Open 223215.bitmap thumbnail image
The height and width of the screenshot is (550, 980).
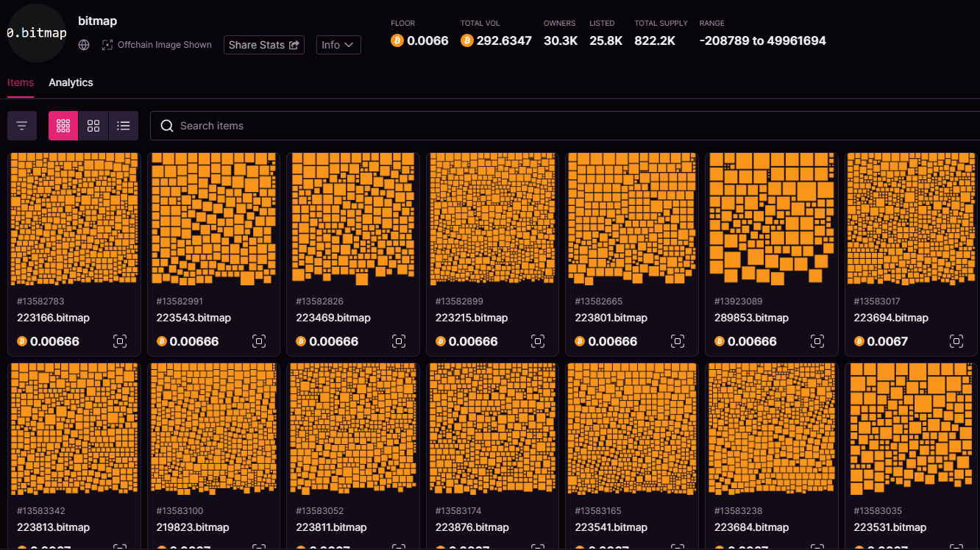click(493, 219)
